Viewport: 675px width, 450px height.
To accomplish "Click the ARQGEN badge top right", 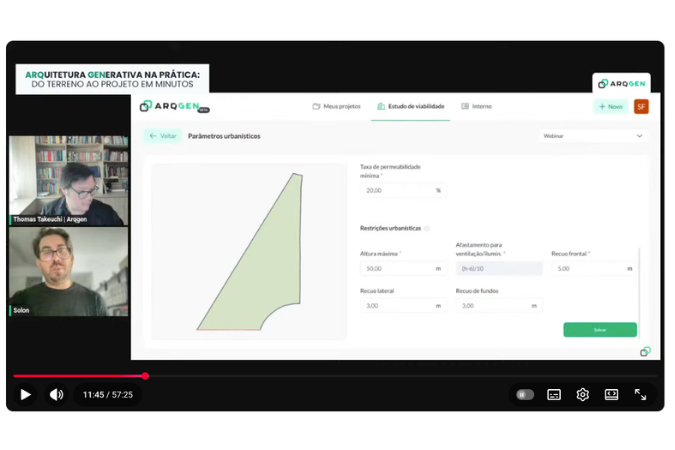I will [622, 83].
